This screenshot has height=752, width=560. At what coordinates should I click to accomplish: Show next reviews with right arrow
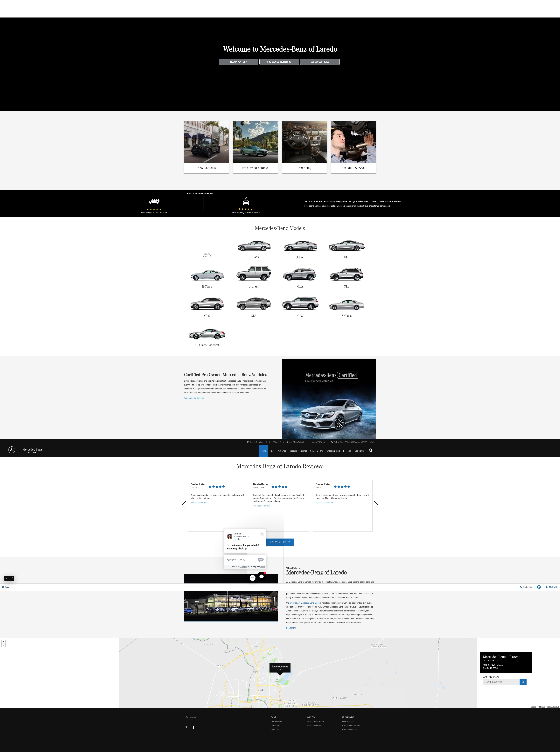pyautogui.click(x=376, y=505)
